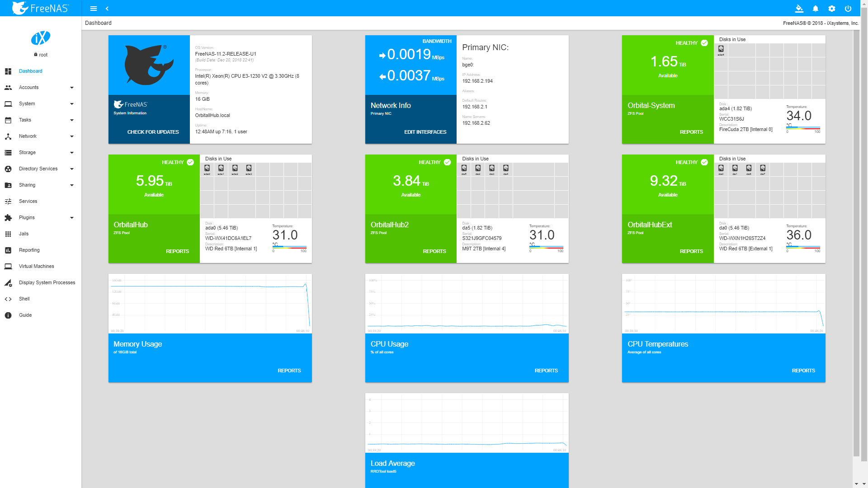Click the Dashboard breadcrumb title
The height and width of the screenshot is (488, 868).
point(98,23)
